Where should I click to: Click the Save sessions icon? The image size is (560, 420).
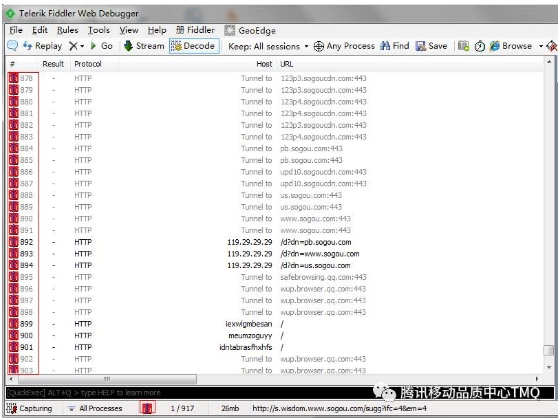pos(421,46)
